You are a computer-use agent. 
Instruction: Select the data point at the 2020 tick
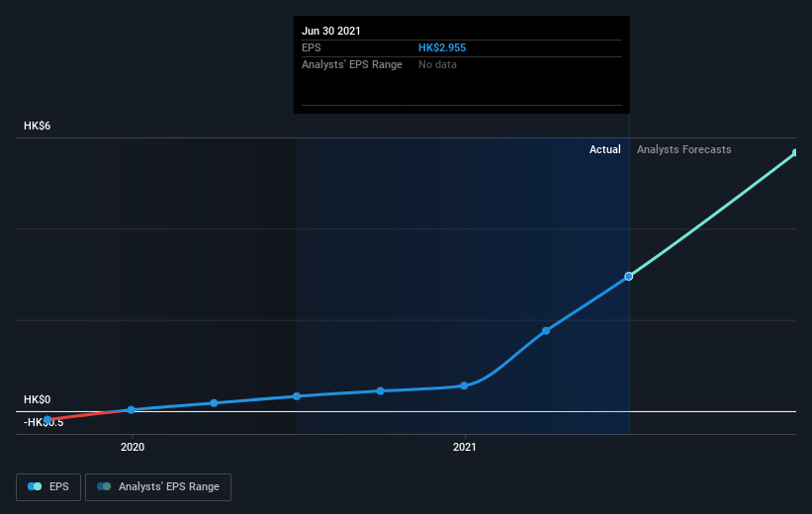tap(131, 409)
